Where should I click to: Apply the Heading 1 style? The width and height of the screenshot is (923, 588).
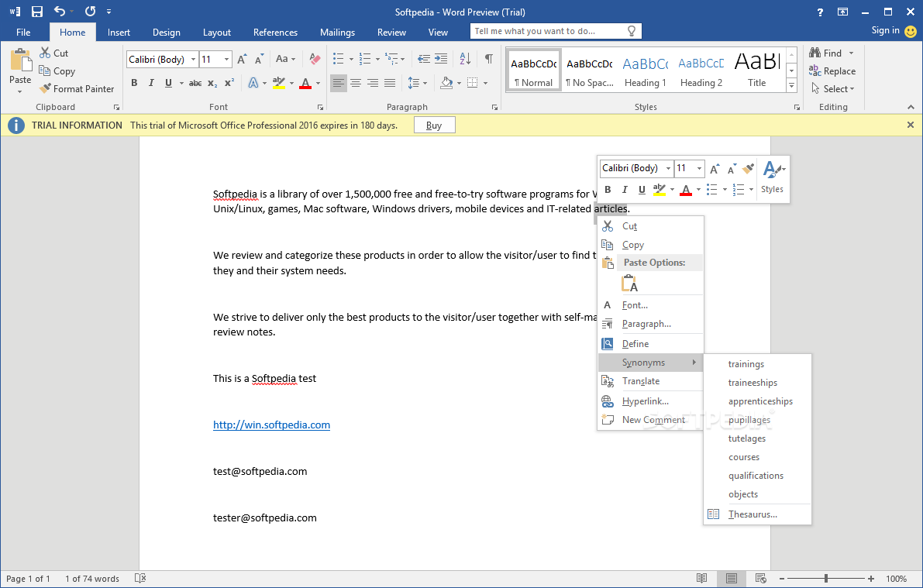point(645,70)
